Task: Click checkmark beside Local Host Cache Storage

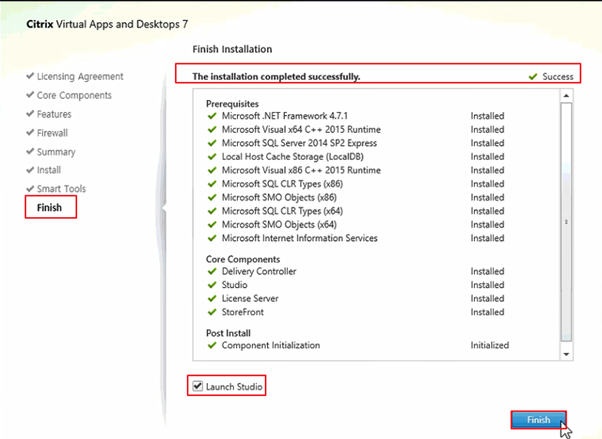Action: coord(212,157)
